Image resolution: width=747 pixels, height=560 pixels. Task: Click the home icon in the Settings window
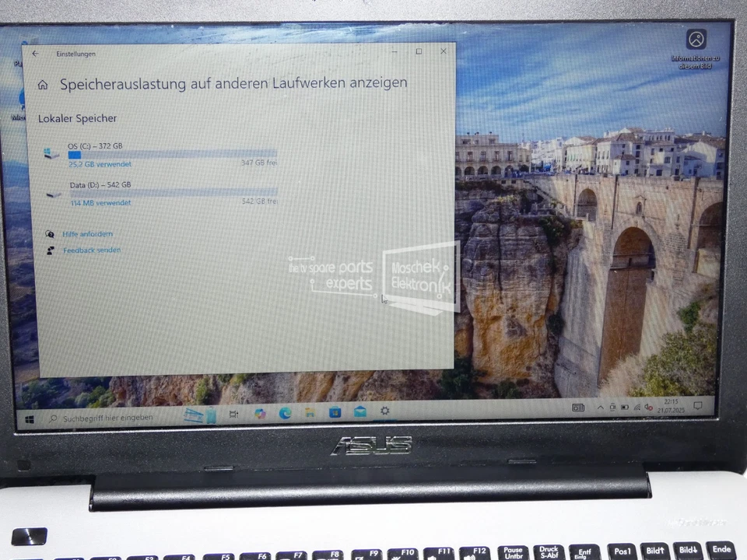(43, 84)
